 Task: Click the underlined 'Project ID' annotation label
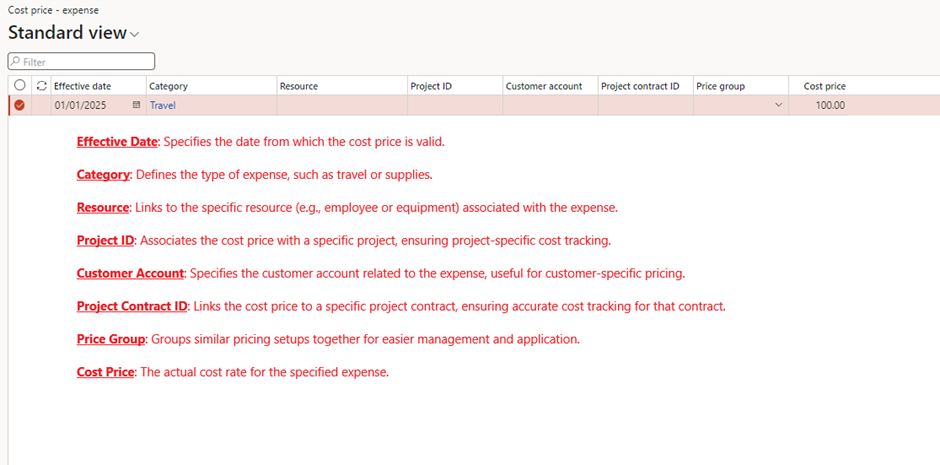(x=106, y=241)
